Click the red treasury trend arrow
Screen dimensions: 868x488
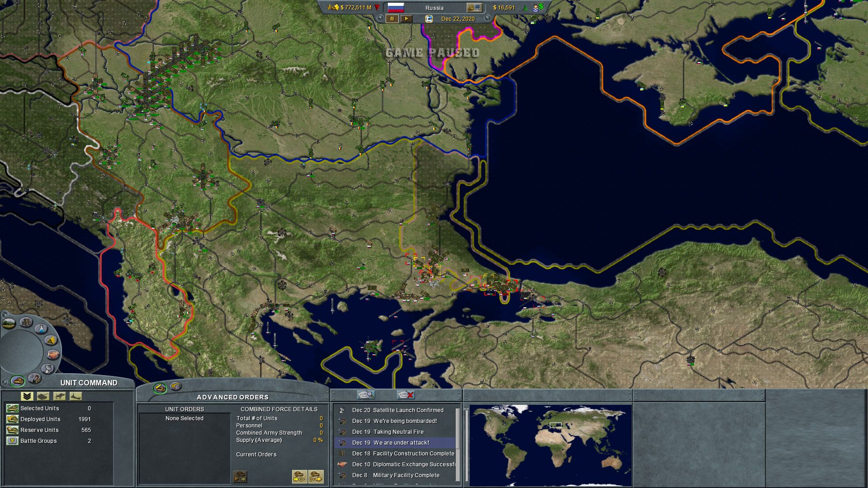coord(377,8)
